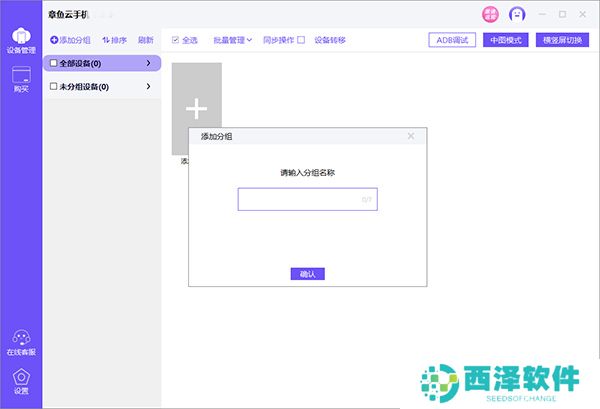This screenshot has width=600, height=409.
Task: Click the ADB调试 button
Action: pos(452,40)
